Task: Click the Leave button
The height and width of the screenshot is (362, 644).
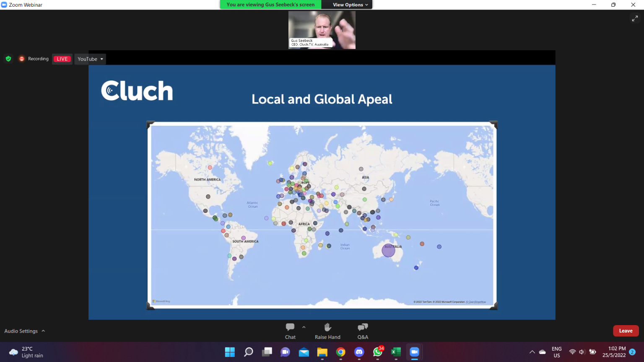Action: [x=626, y=331]
